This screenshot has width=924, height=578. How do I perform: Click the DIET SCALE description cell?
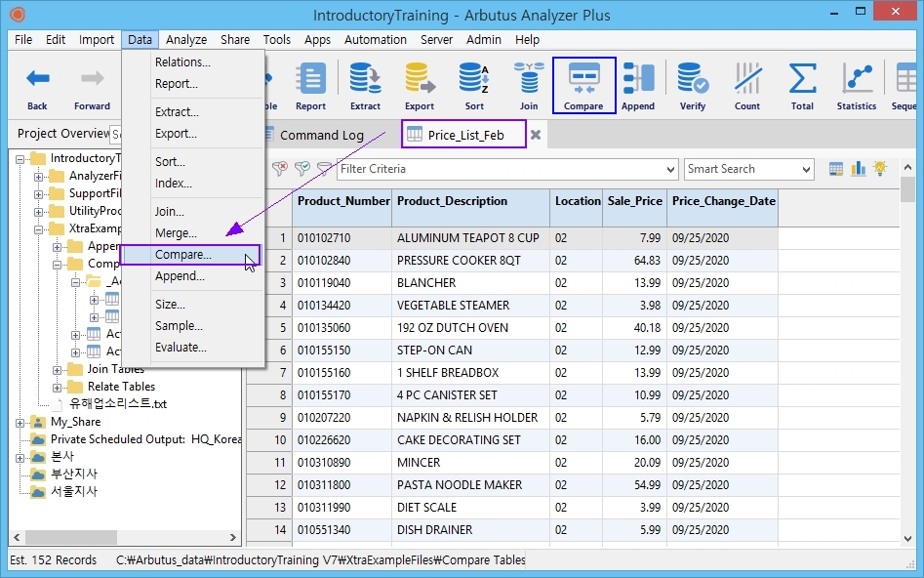tap(471, 508)
